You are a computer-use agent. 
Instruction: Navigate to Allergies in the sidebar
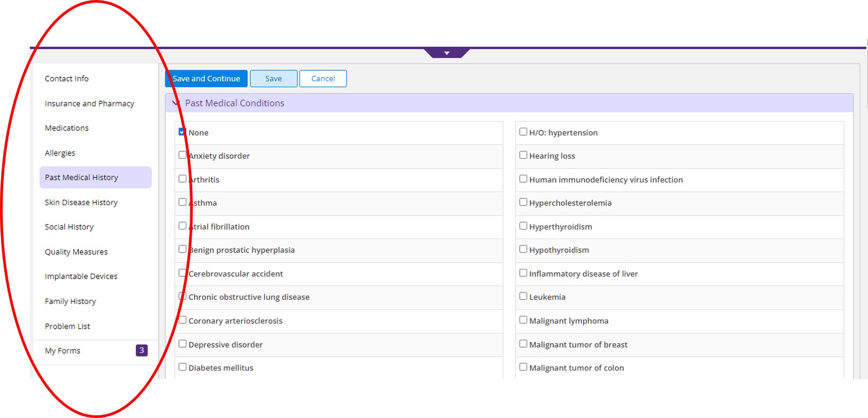pyautogui.click(x=60, y=153)
